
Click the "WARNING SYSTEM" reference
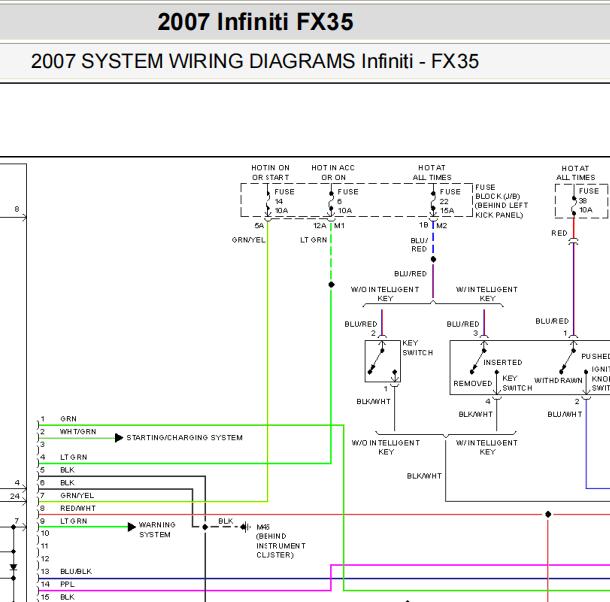click(157, 530)
